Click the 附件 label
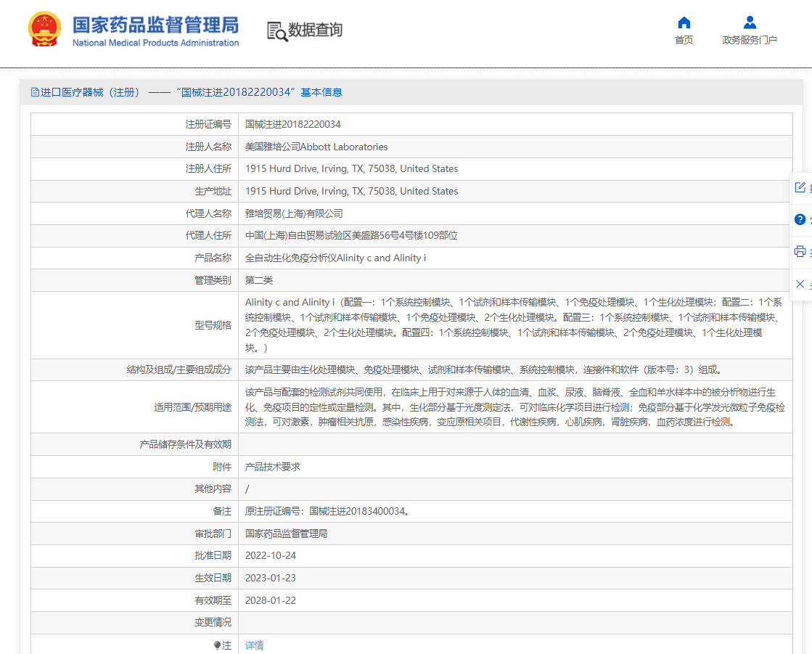Viewport: 812px width, 654px height. [x=222, y=467]
